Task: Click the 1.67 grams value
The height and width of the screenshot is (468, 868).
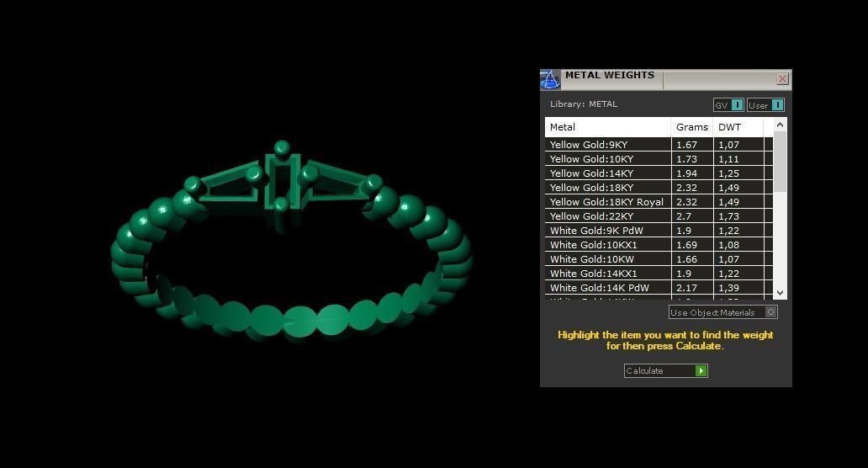Action: pyautogui.click(x=686, y=145)
